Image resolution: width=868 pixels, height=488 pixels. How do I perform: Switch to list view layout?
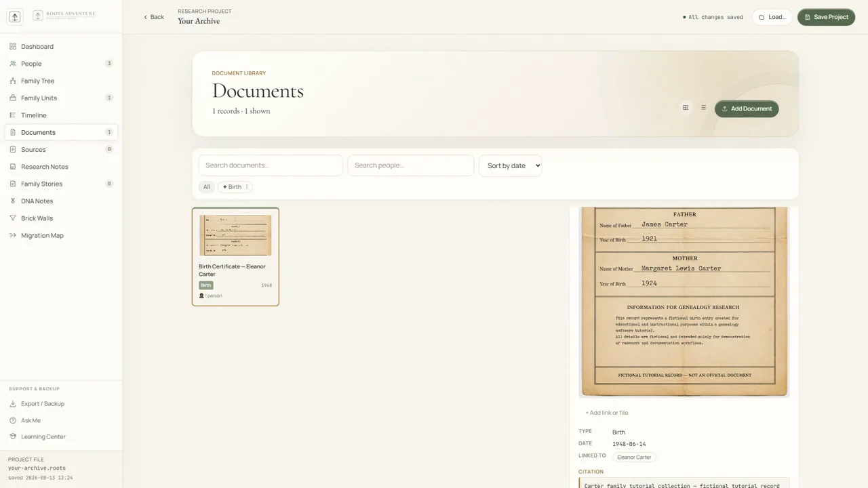coord(703,108)
